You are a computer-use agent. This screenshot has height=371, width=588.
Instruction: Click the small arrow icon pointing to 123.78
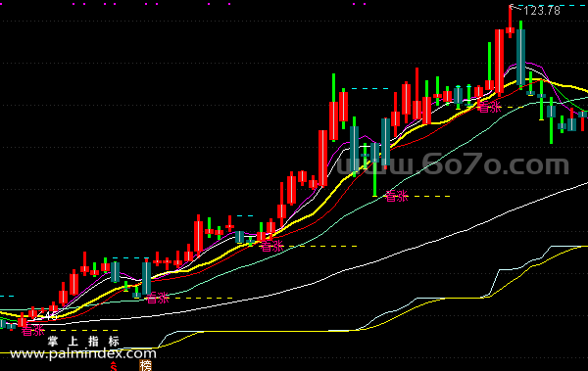[x=515, y=8]
